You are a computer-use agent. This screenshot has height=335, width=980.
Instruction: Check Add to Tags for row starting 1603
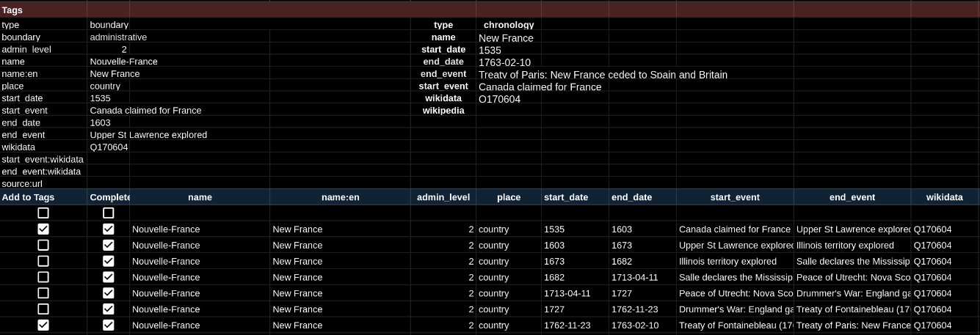click(43, 246)
